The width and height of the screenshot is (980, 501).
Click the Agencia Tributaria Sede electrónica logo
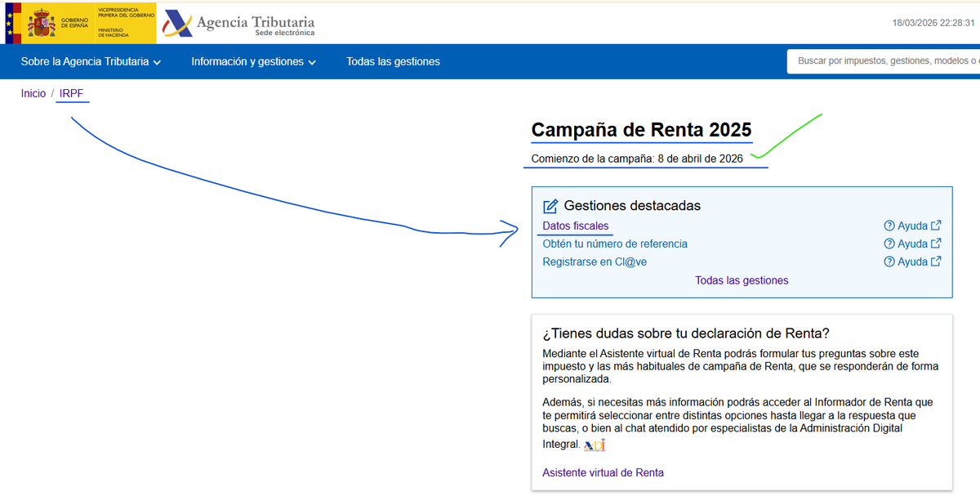coord(239,24)
